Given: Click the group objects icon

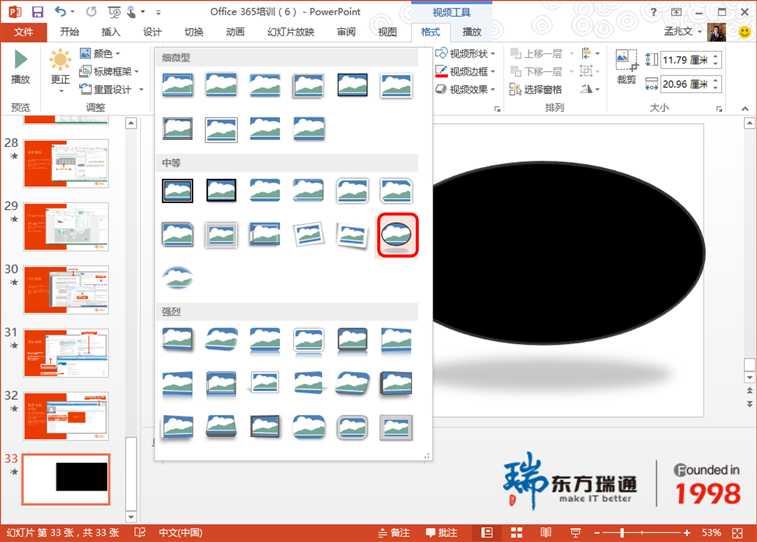Looking at the screenshot, I should (x=589, y=71).
